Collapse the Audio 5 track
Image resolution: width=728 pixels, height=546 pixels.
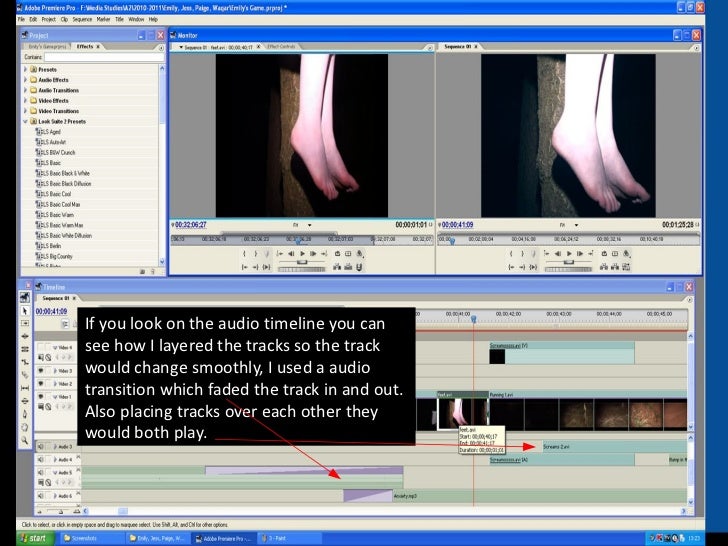click(56, 472)
